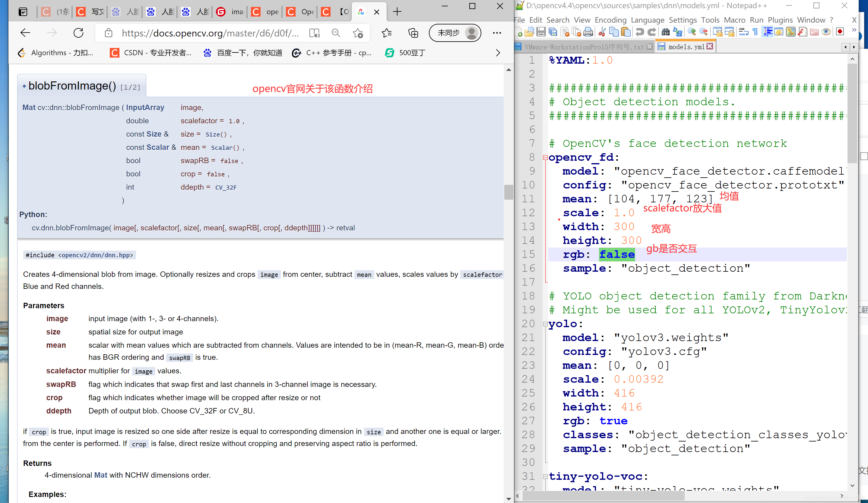Image resolution: width=868 pixels, height=503 pixels.
Task: Start macro recording with red dot icon
Action: point(840,32)
